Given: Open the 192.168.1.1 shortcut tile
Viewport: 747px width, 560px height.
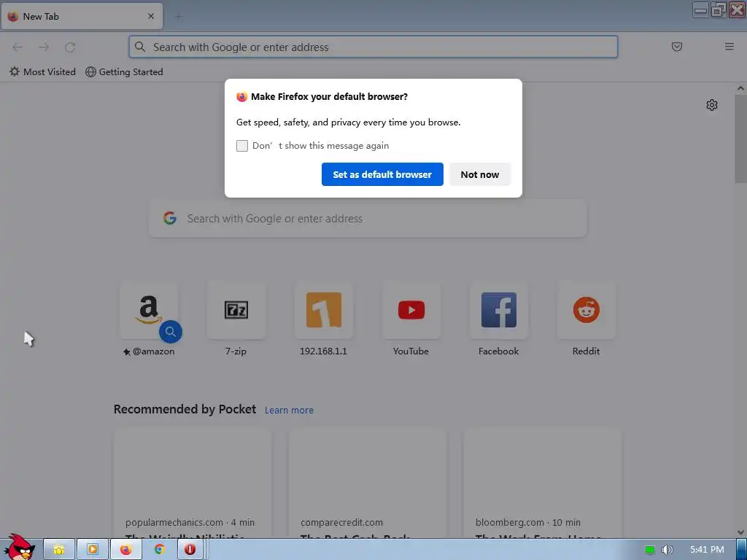Looking at the screenshot, I should [323, 310].
